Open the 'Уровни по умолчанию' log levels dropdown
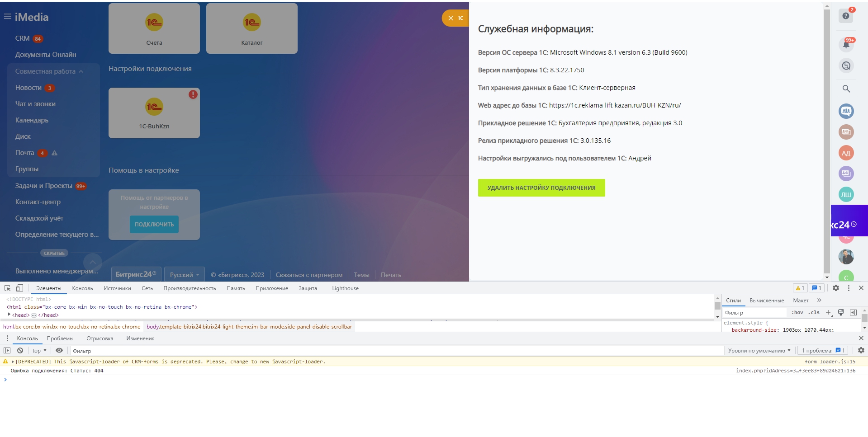Image resolution: width=868 pixels, height=437 pixels. point(759,351)
